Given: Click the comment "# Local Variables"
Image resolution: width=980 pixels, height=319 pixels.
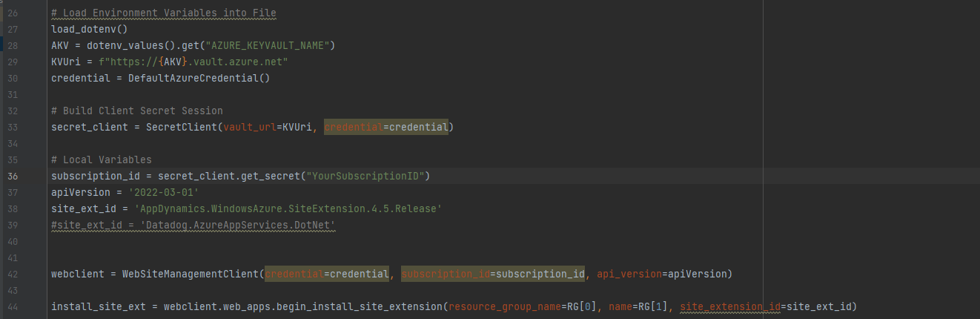Looking at the screenshot, I should pyautogui.click(x=102, y=159).
